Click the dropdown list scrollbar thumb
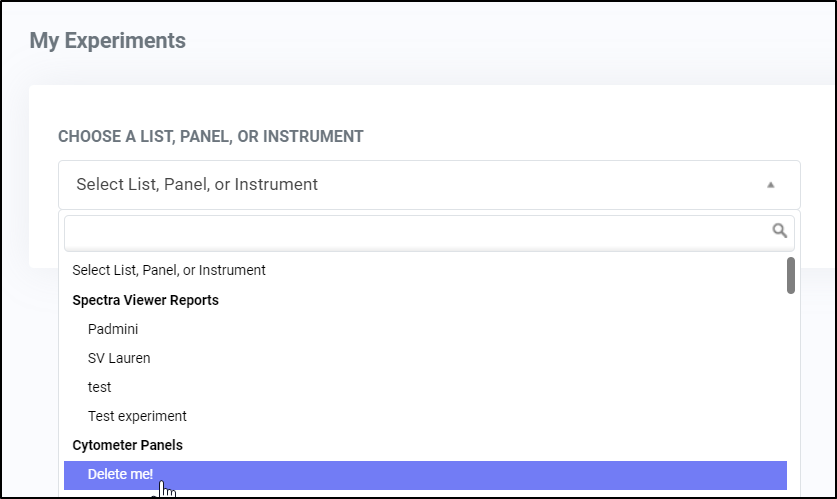 [791, 275]
